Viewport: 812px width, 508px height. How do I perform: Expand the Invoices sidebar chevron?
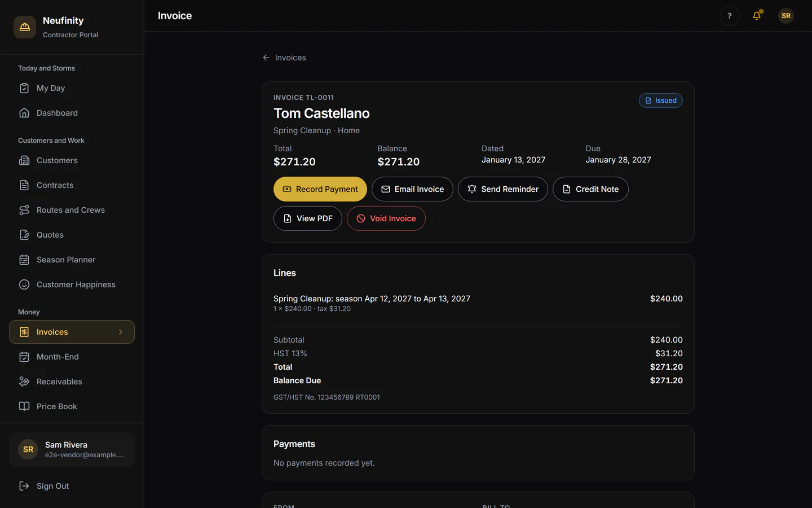(x=121, y=332)
